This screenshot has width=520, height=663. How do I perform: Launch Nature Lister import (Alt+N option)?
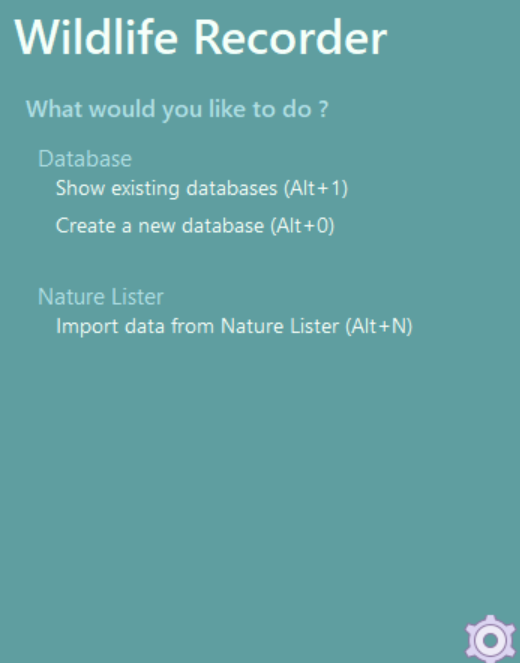pos(234,326)
